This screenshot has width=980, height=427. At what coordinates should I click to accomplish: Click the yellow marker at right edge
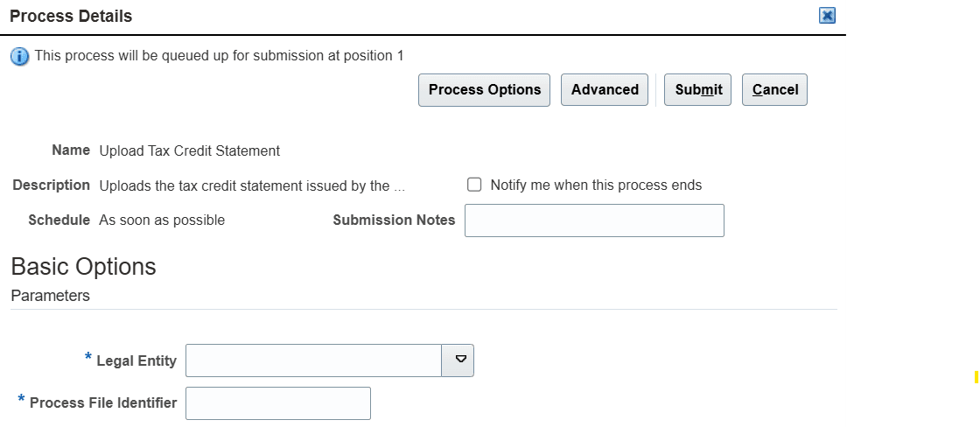click(x=976, y=377)
